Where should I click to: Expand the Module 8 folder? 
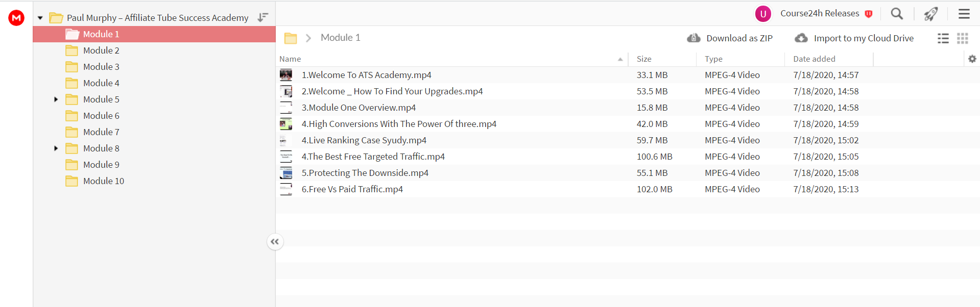[56, 148]
